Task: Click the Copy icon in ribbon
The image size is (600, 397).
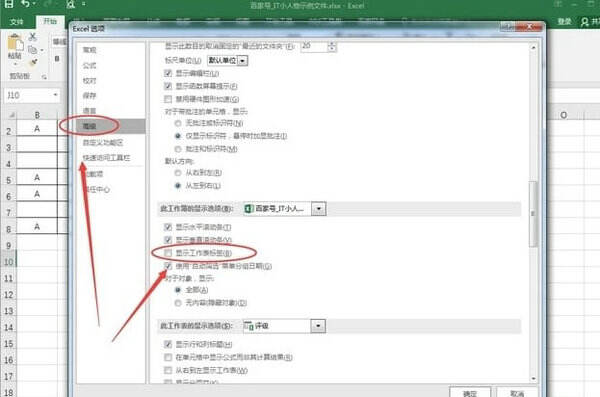Action: [x=33, y=50]
